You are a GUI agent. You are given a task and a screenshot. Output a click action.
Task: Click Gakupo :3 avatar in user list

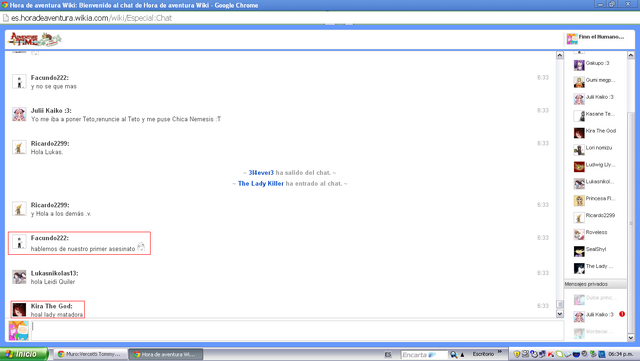click(x=579, y=65)
